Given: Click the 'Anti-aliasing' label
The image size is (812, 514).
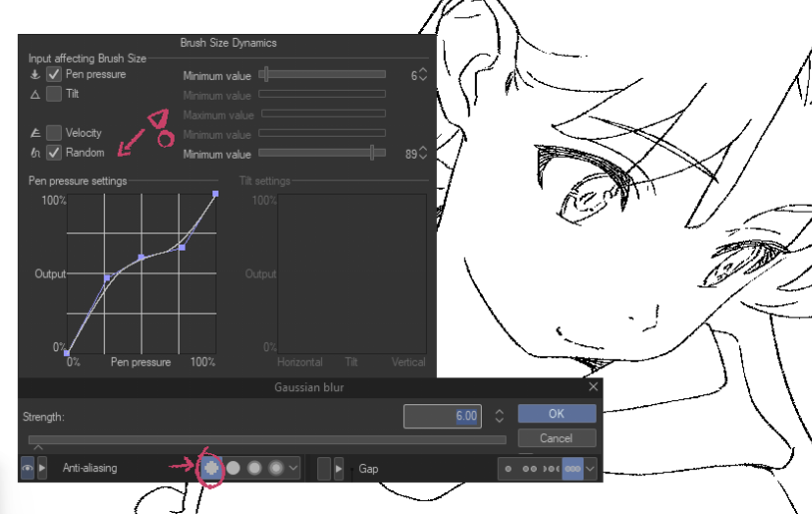Looking at the screenshot, I should [x=90, y=468].
